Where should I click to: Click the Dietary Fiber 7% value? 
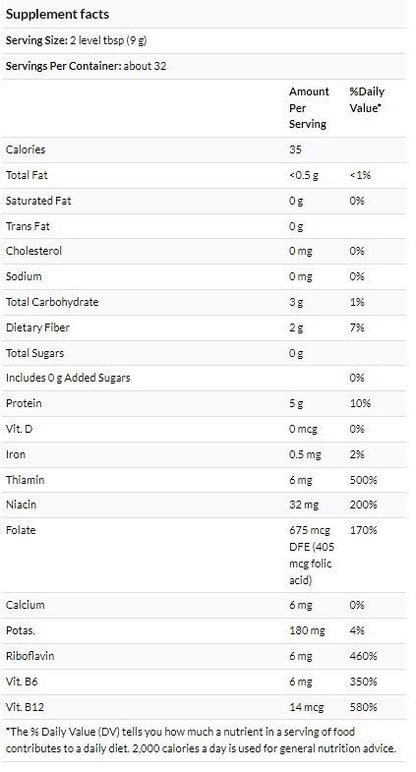point(357,328)
